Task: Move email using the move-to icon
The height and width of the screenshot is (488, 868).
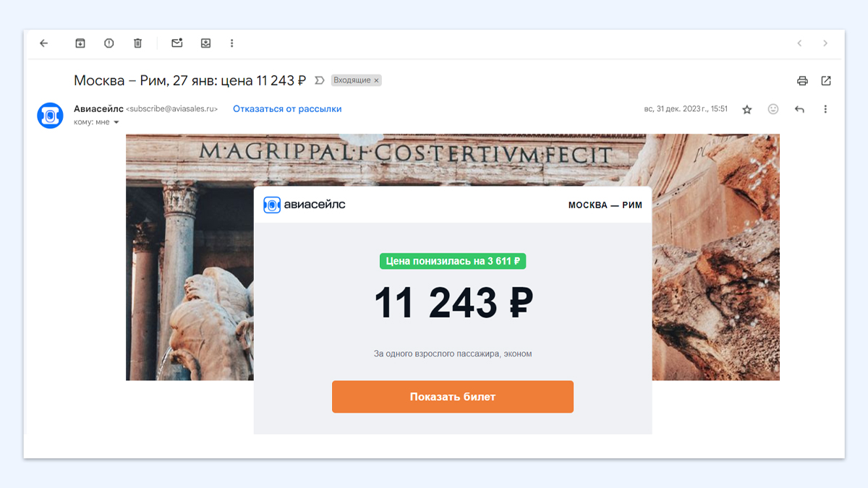Action: [206, 43]
